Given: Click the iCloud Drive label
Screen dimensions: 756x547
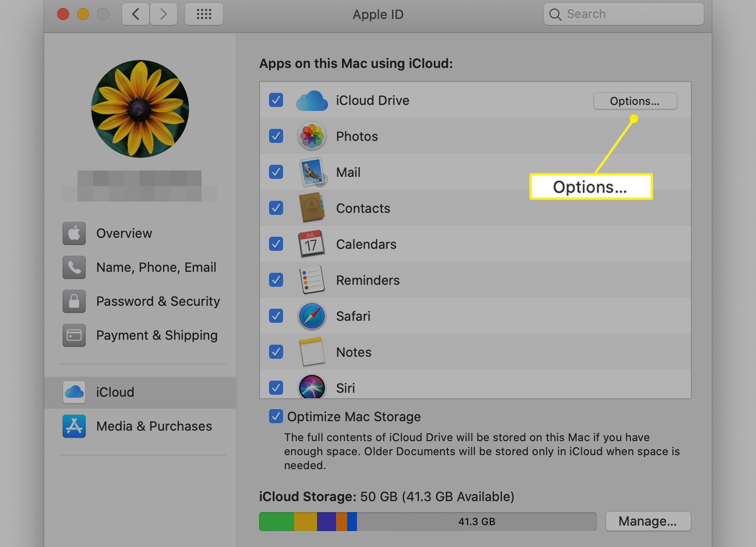Looking at the screenshot, I should click(373, 100).
